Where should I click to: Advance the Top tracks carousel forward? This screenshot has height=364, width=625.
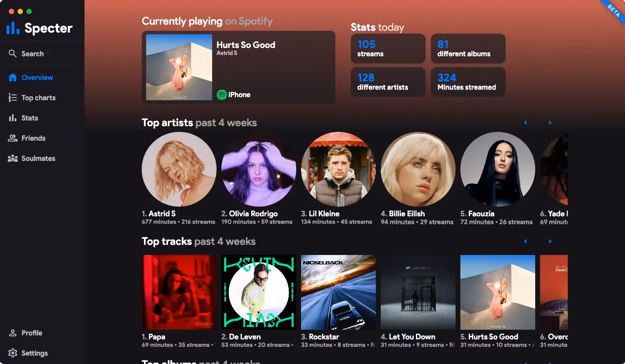(550, 241)
